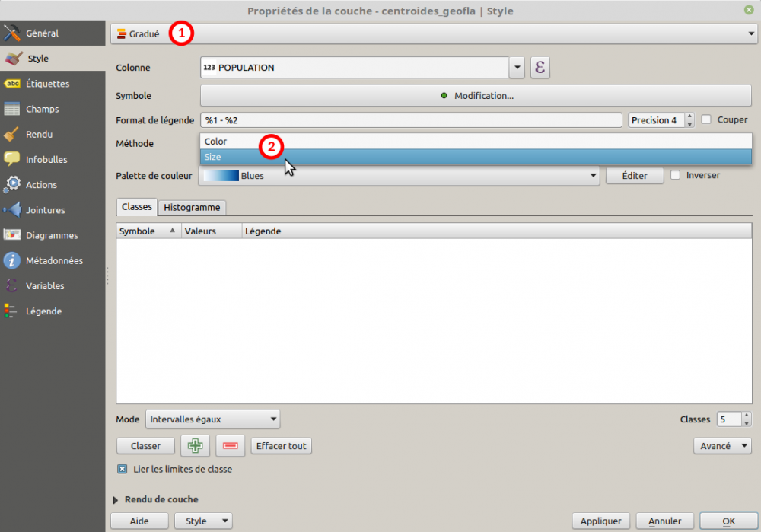
Task: Select the Étiquettes sidebar icon
Action: tap(12, 84)
